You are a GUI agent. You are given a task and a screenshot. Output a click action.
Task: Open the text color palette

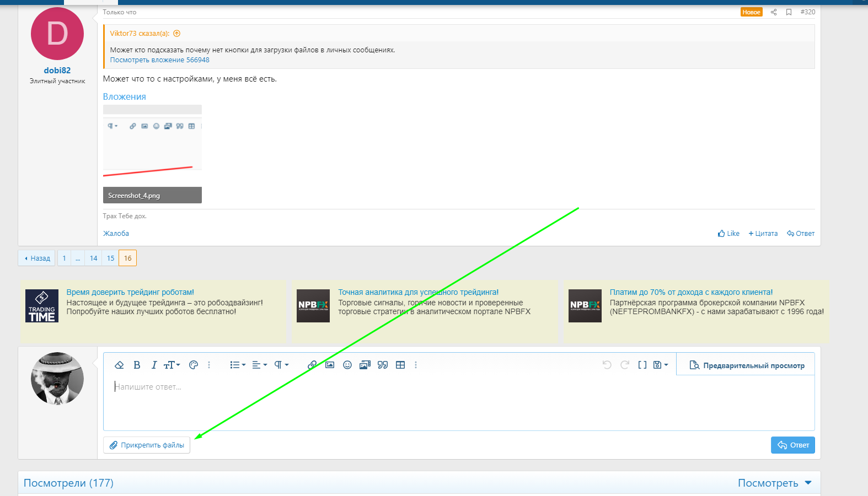[193, 365]
